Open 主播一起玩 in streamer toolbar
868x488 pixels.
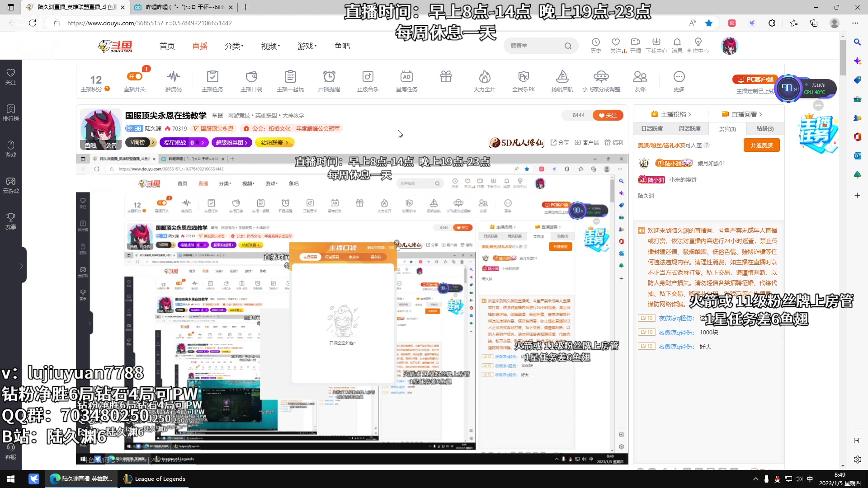coord(290,81)
